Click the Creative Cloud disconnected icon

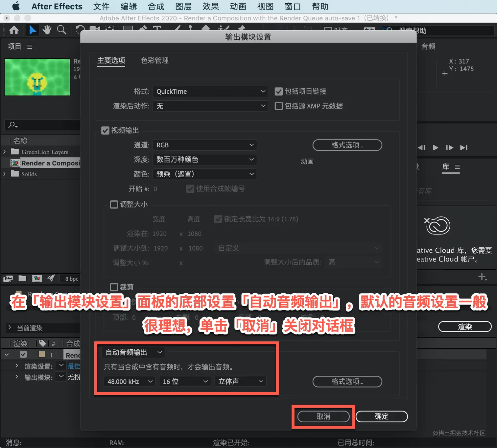(437, 225)
